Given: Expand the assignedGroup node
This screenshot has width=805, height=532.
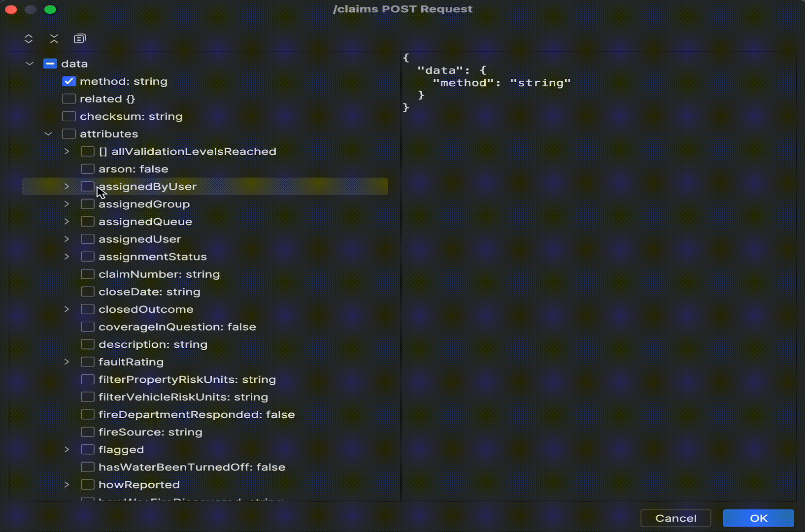Looking at the screenshot, I should tap(67, 204).
